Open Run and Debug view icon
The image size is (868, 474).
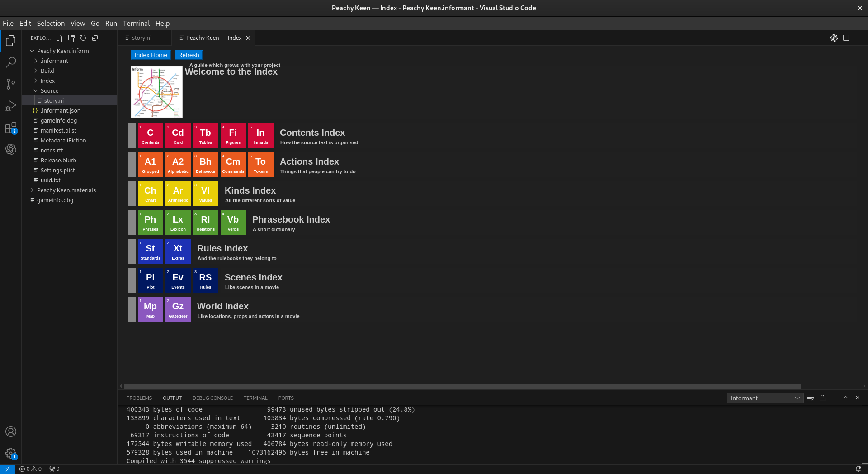(x=11, y=106)
